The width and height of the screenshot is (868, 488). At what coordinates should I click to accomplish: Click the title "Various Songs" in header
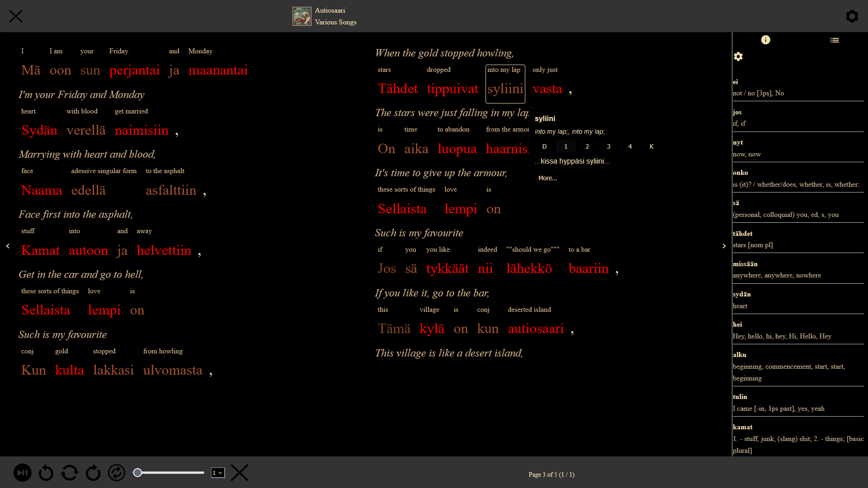(335, 22)
